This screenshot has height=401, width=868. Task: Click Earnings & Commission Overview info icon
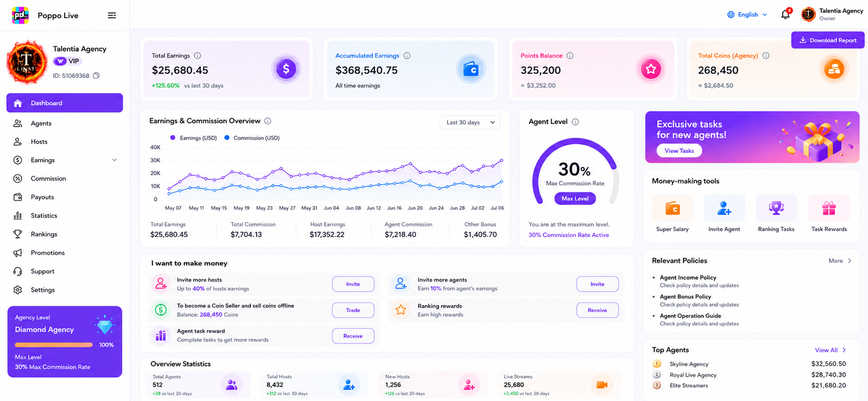click(x=267, y=121)
